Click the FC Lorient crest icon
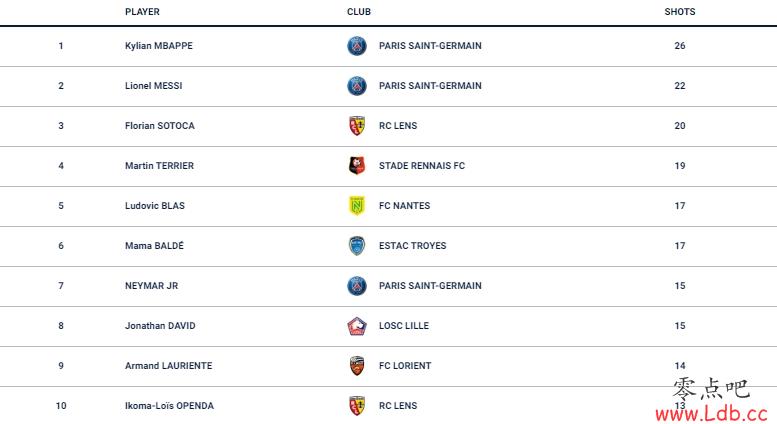The image size is (777, 424). [357, 366]
